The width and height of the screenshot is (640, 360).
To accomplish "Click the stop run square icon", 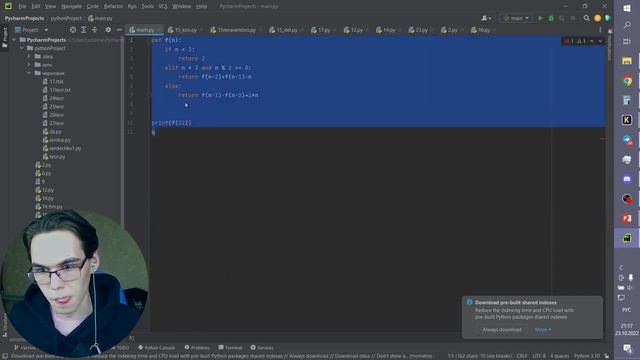I will coord(573,18).
